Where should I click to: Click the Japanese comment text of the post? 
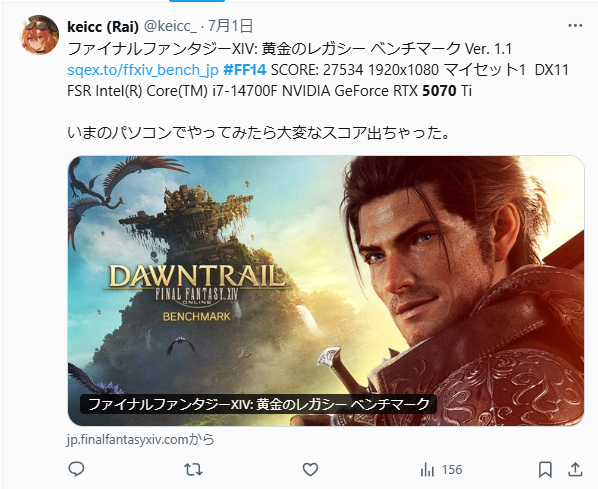coord(259,133)
